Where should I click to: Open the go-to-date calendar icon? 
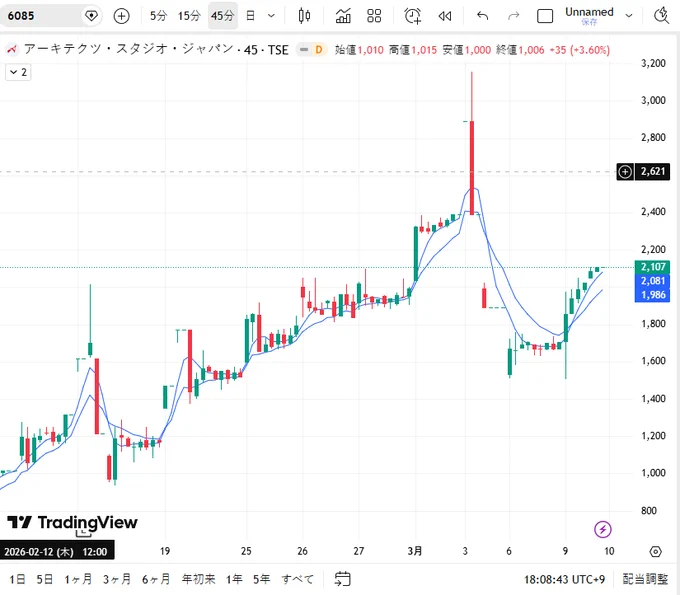coord(343,579)
